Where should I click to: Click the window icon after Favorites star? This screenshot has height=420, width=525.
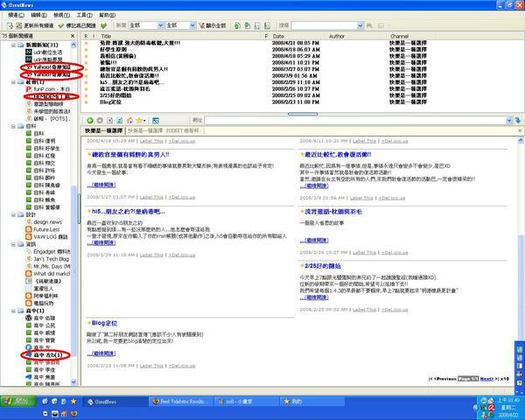pyautogui.click(x=156, y=120)
